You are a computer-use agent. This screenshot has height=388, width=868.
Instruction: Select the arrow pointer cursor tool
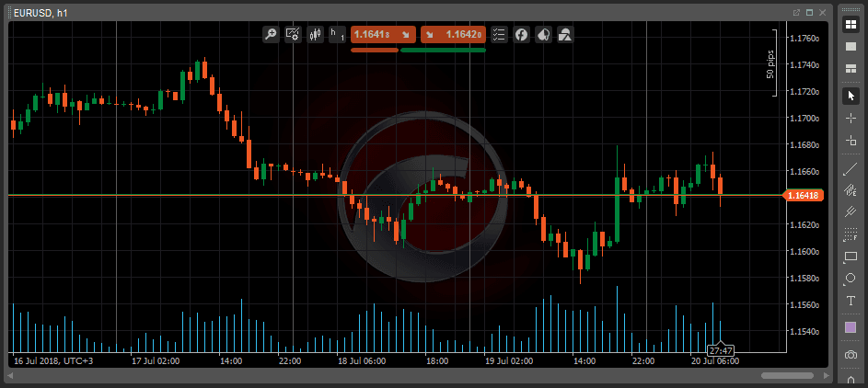[851, 96]
